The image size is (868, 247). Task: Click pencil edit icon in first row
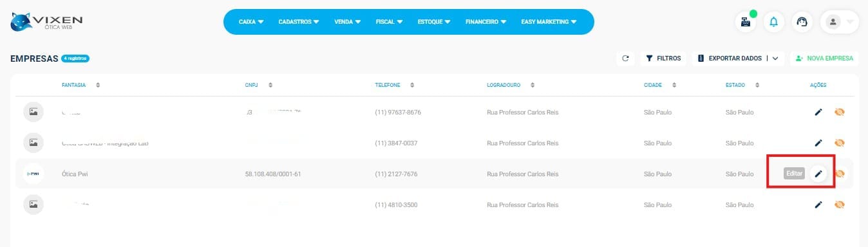pos(818,112)
